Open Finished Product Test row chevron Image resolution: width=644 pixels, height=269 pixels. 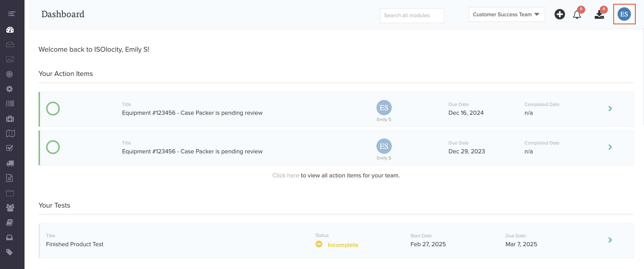[x=610, y=240]
